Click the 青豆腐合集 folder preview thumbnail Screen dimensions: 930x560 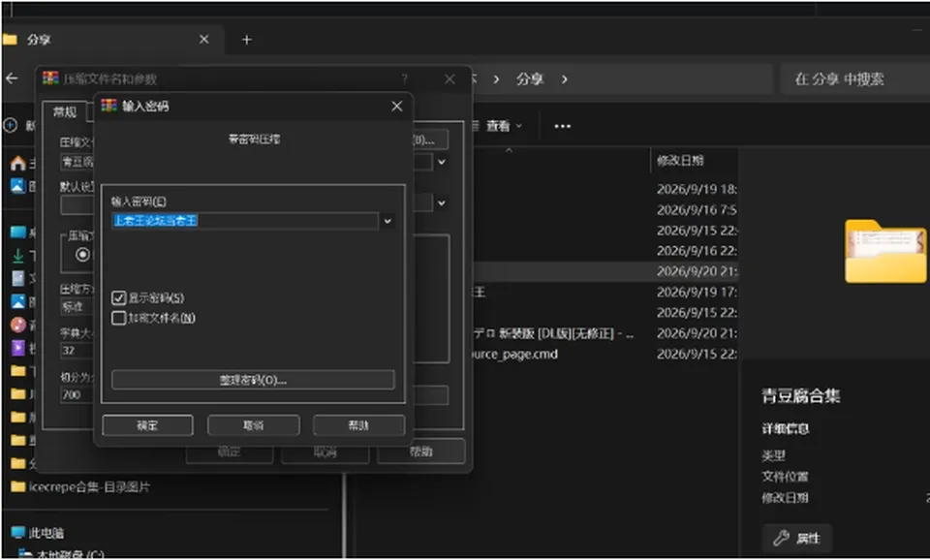885,251
